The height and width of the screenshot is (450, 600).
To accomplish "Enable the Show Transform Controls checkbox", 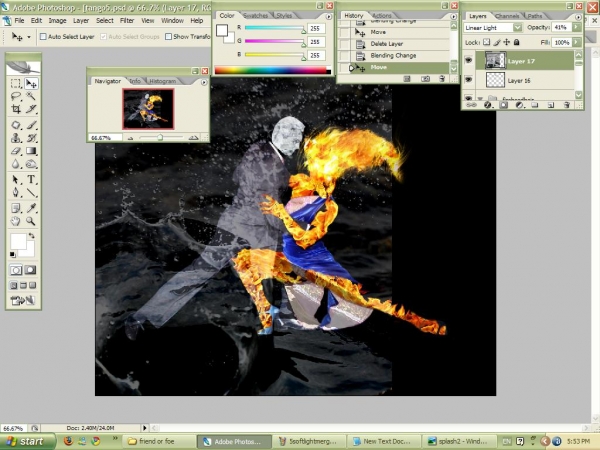I will point(168,37).
